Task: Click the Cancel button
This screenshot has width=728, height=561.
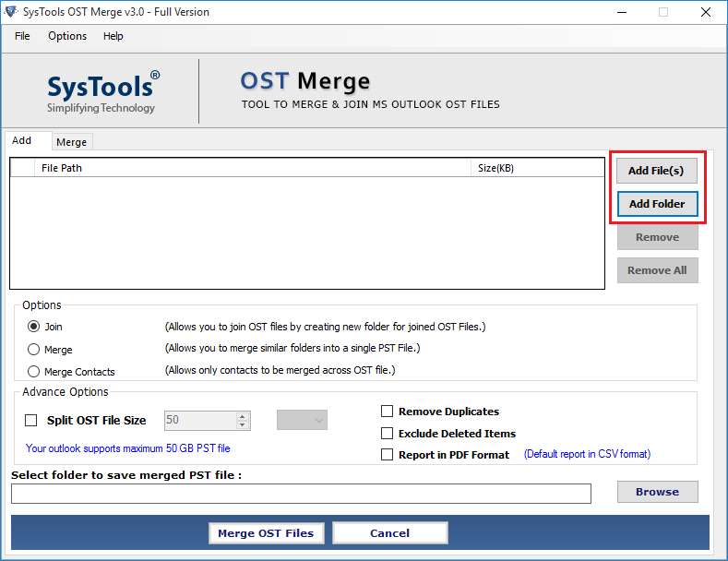Action: (x=390, y=533)
